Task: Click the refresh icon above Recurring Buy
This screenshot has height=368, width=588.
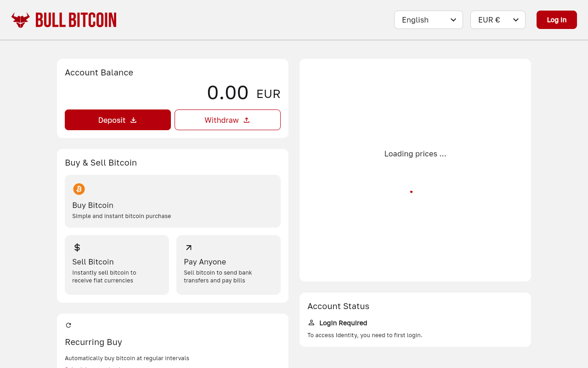Action: (x=68, y=325)
